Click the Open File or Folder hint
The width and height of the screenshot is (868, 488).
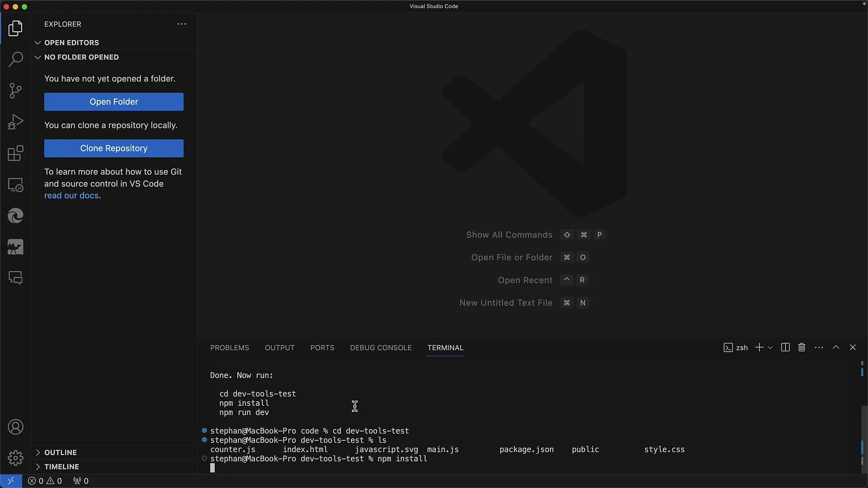[x=512, y=258]
